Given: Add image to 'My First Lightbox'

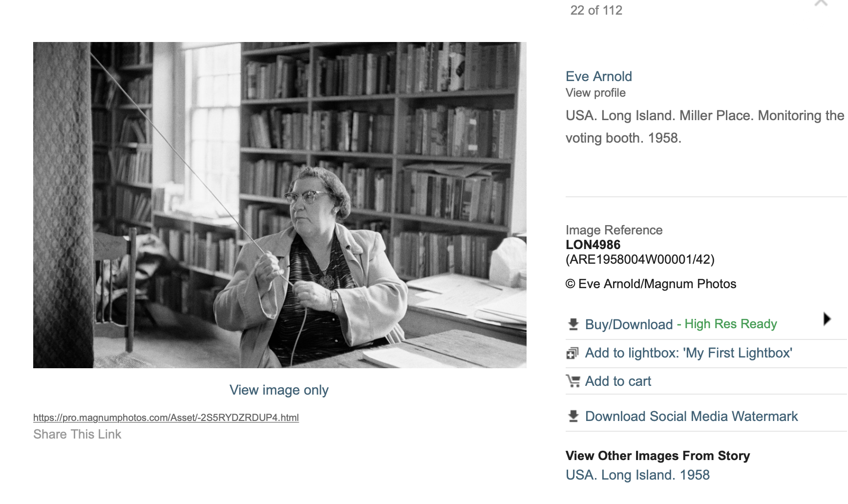Looking at the screenshot, I should [688, 353].
